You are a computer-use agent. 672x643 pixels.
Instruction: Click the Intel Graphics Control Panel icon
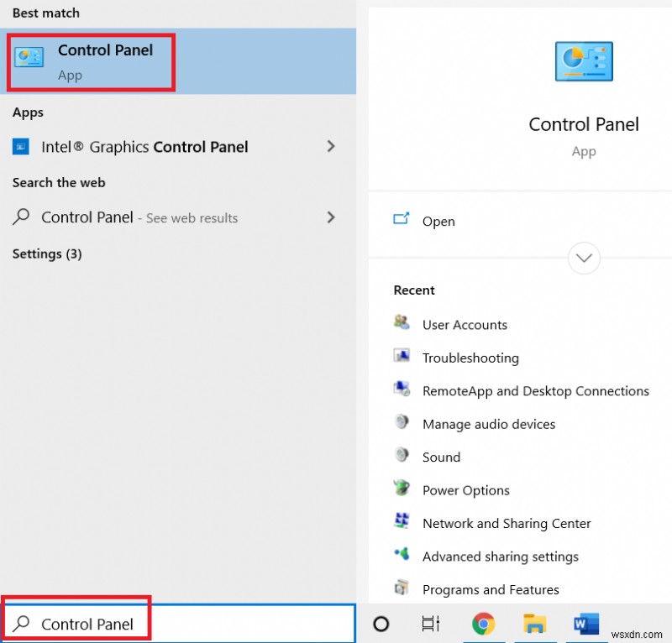point(20,147)
